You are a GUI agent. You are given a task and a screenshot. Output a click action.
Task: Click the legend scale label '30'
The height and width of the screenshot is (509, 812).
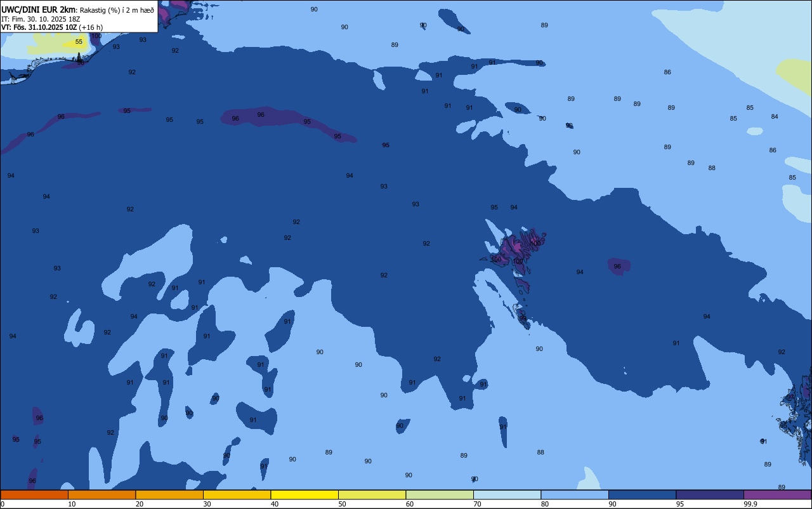[207, 504]
